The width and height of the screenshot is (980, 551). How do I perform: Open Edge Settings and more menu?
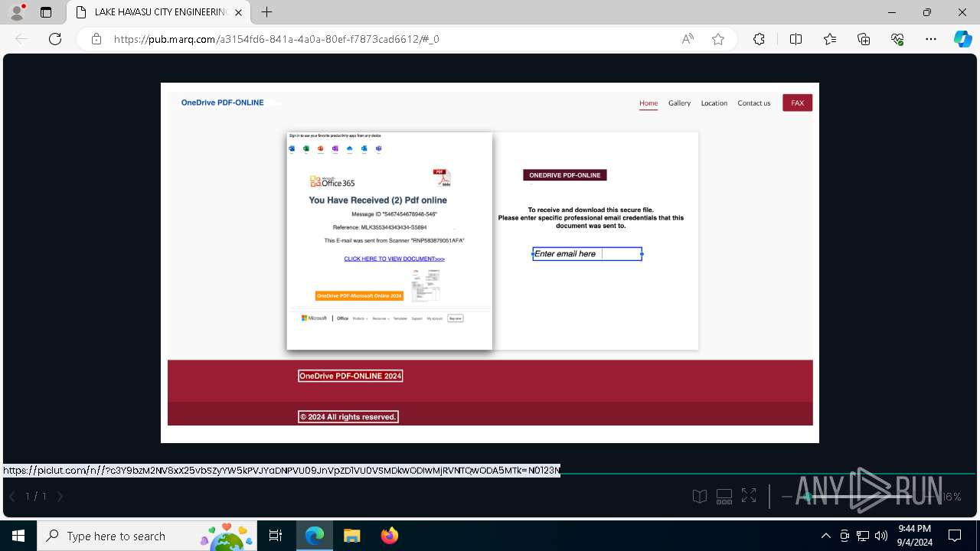point(931,39)
